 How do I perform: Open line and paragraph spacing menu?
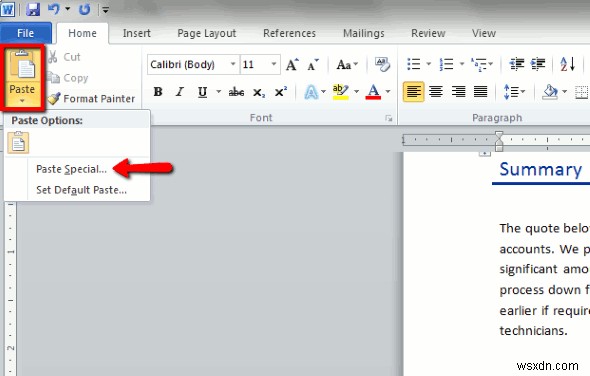click(x=514, y=91)
